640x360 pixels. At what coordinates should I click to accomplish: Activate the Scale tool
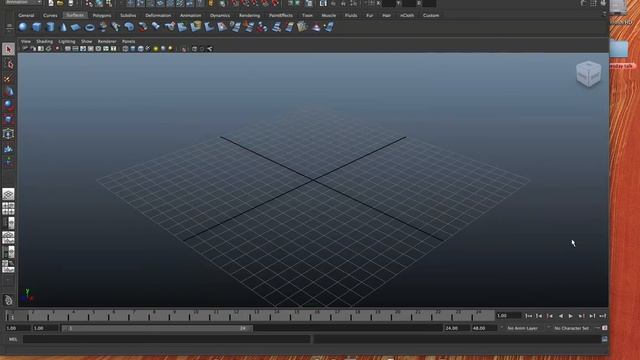click(9, 119)
